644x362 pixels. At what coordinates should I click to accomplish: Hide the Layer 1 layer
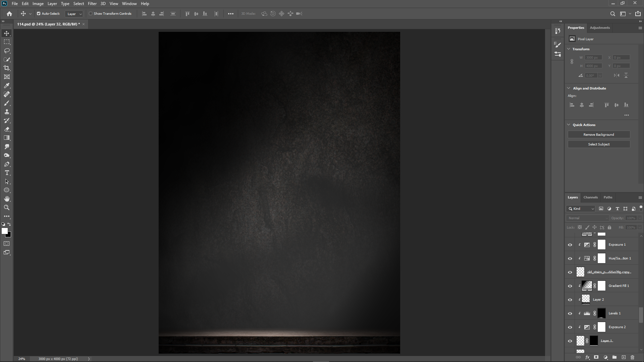[x=570, y=341]
